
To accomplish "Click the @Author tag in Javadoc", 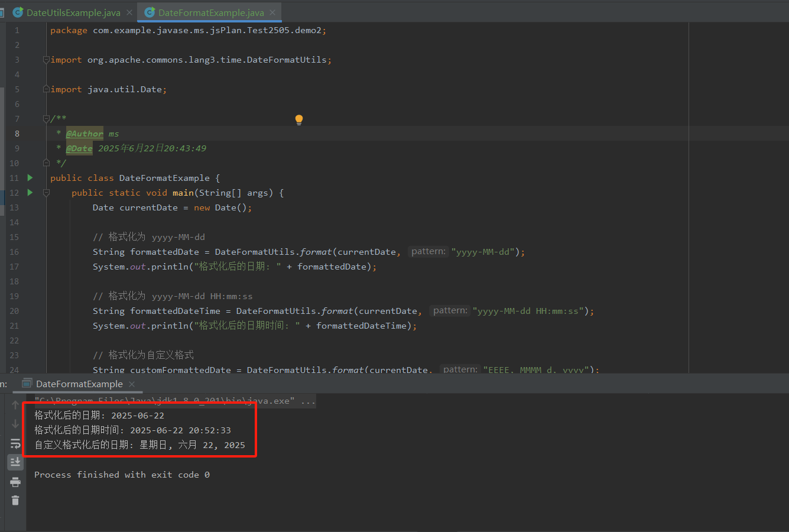I will click(85, 134).
